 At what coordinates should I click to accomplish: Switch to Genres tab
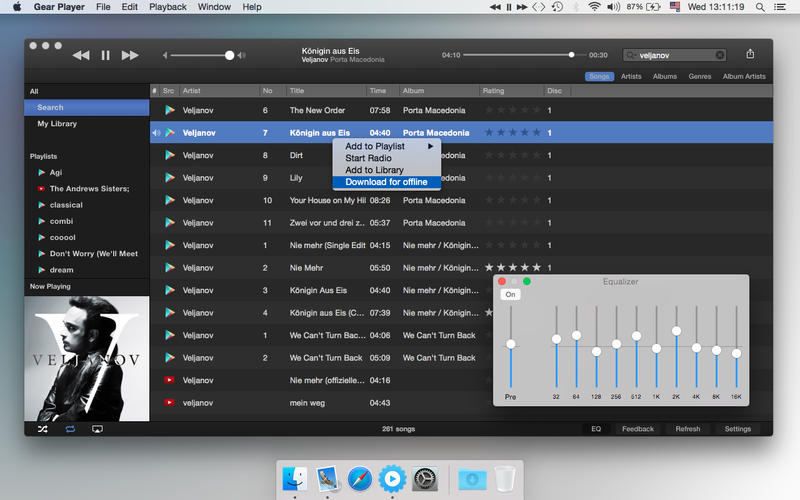(699, 77)
